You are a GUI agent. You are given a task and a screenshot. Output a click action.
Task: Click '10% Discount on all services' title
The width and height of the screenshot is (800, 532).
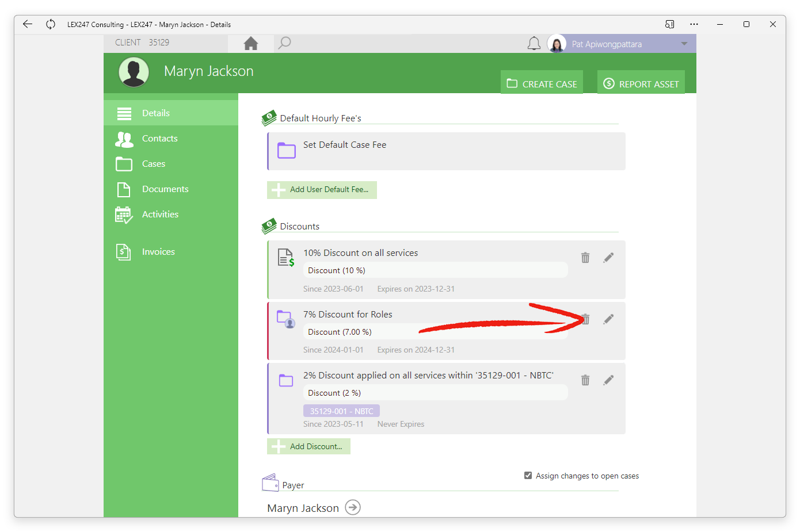coord(361,253)
